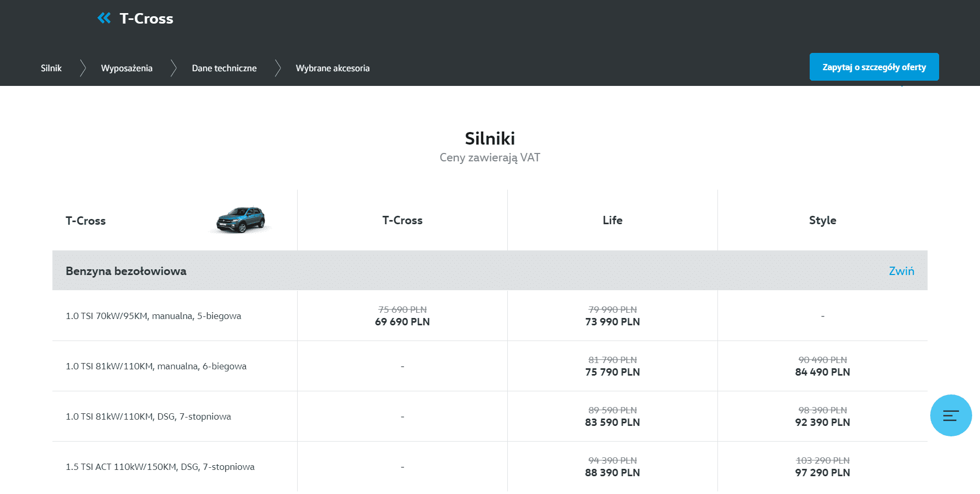This screenshot has height=494, width=980.
Task: Click price 84 490 PLN
Action: click(x=823, y=372)
